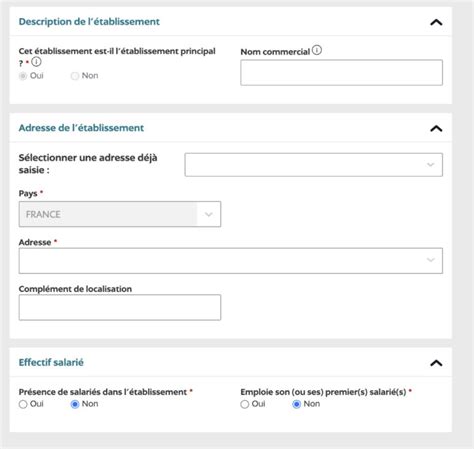Select Oui for établissement principal
Screen dimensions: 474x449
click(x=23, y=76)
